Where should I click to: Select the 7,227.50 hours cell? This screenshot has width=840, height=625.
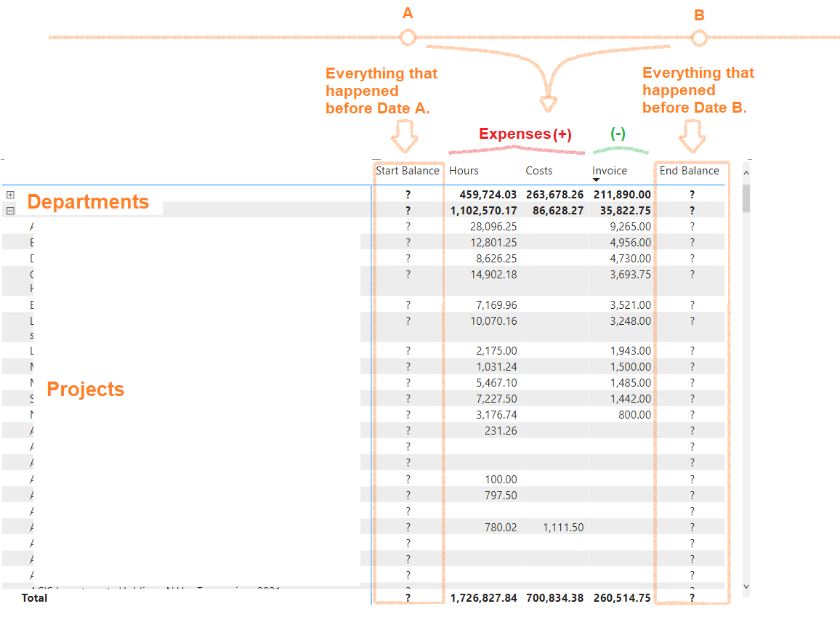(496, 400)
